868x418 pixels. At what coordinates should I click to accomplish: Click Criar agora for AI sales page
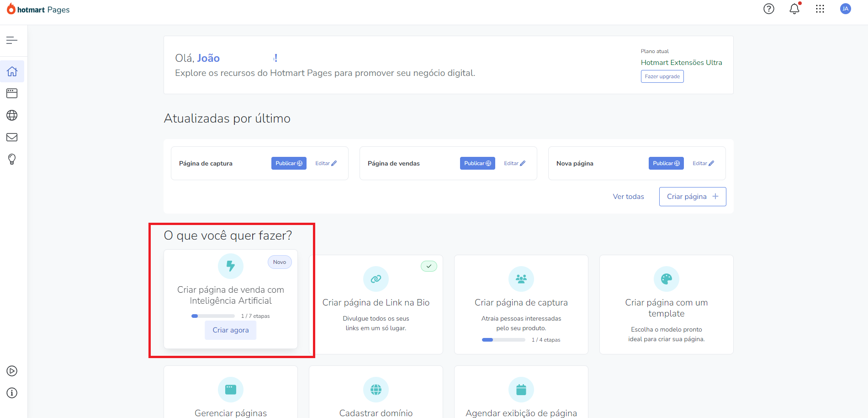point(231,330)
